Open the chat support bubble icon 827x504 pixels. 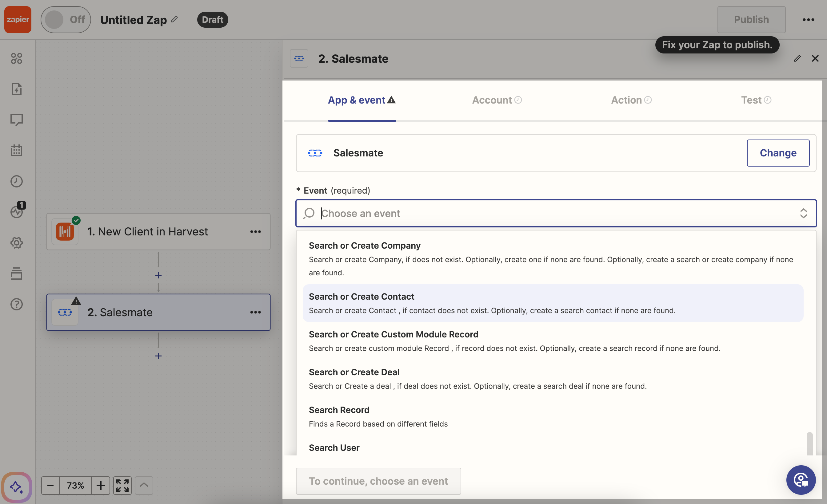[x=801, y=480]
